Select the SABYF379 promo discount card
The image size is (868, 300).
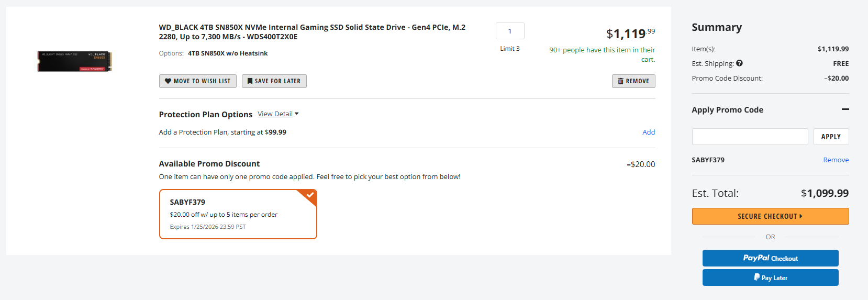(238, 214)
